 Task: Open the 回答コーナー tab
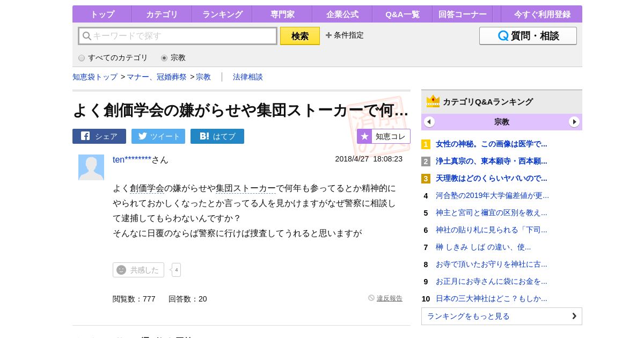[x=463, y=14]
